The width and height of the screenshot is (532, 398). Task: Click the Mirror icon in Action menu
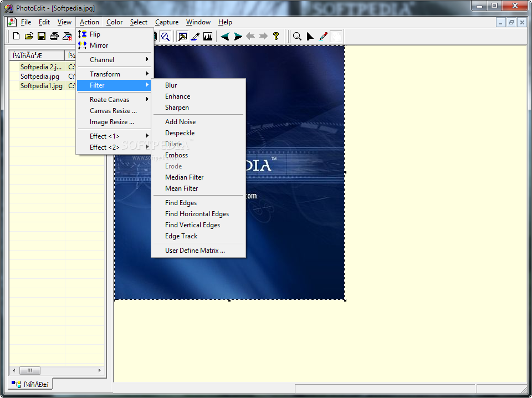tap(82, 45)
